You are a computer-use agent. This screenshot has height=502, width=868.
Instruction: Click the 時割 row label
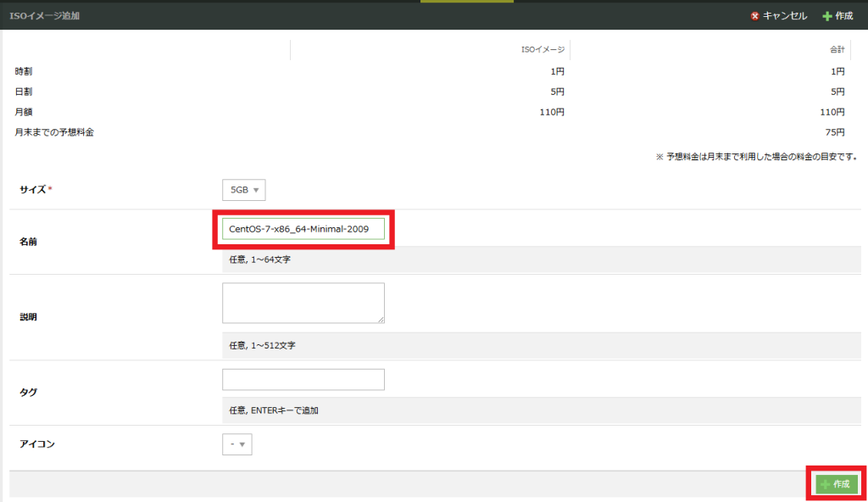(24, 71)
